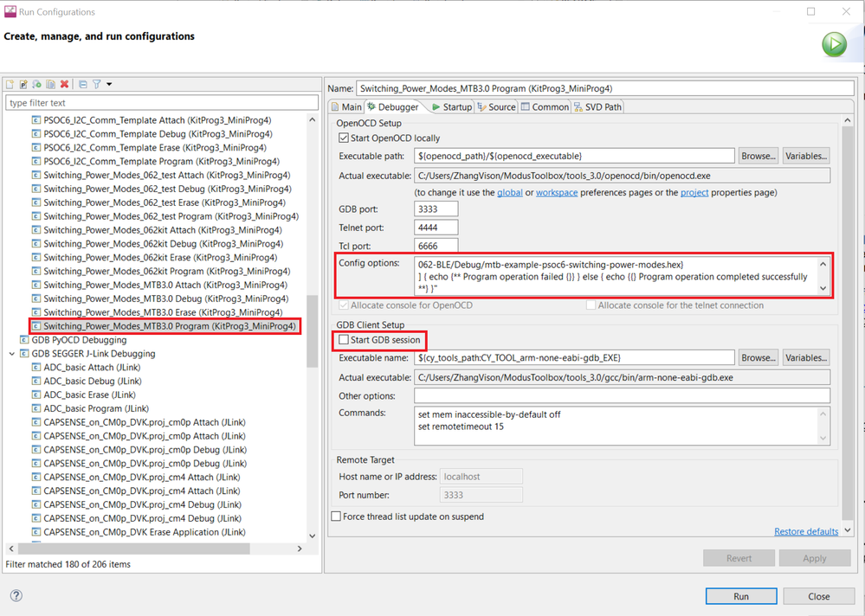Collapse GDB SEGGER J-Link Debugging tree node
Screen dimensions: 865x616
click(x=12, y=354)
